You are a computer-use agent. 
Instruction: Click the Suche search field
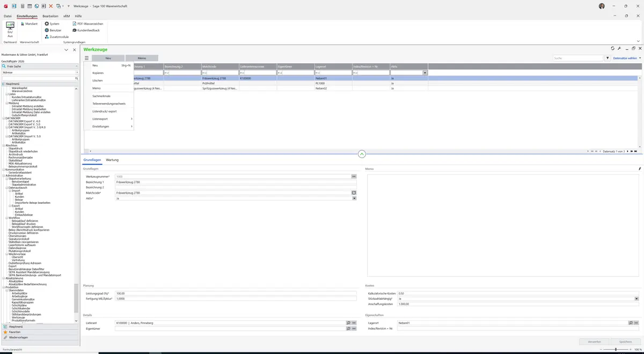(x=579, y=58)
